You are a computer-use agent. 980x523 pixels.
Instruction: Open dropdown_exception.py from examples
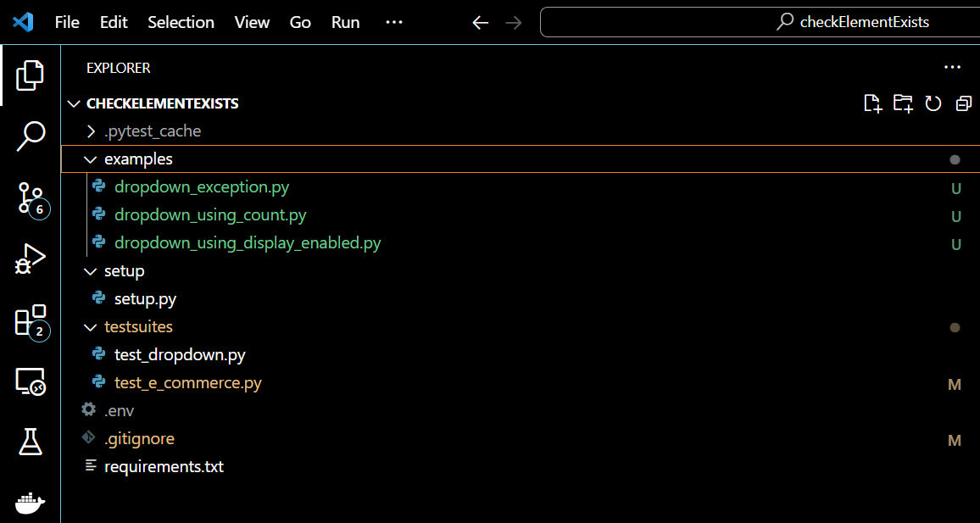(x=201, y=186)
